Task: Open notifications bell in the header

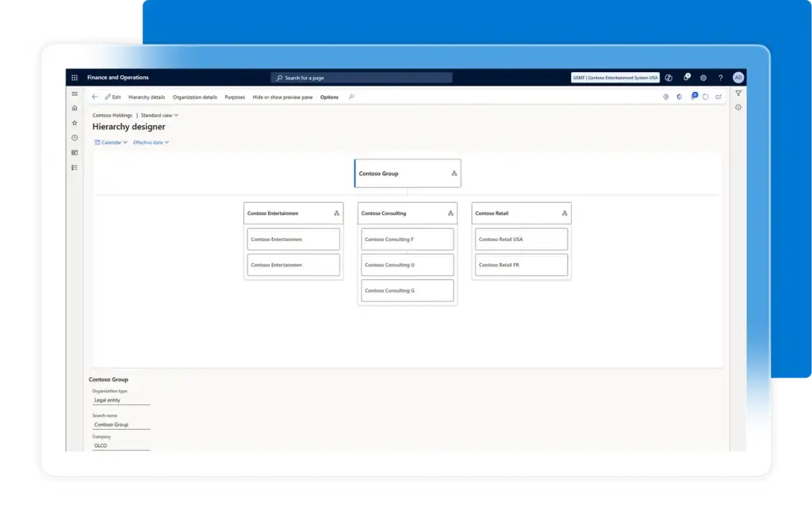Action: coord(687,77)
